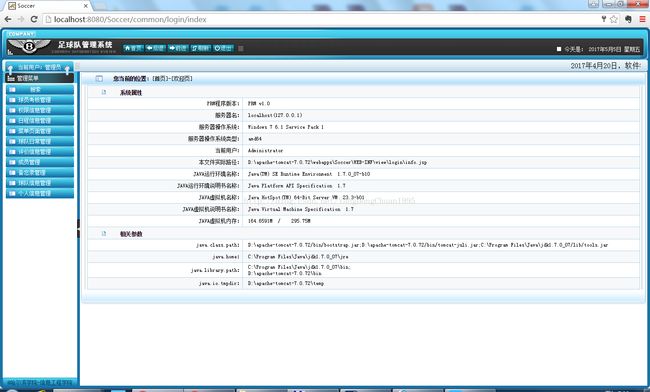Click the folder icon beside 个人信息管理
The width and height of the screenshot is (650, 392).
click(12, 193)
